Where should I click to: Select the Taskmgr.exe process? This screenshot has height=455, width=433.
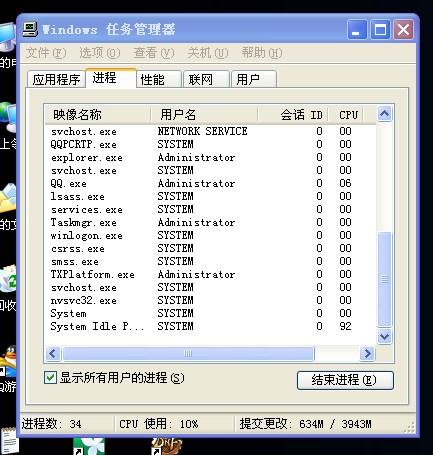[211, 222]
